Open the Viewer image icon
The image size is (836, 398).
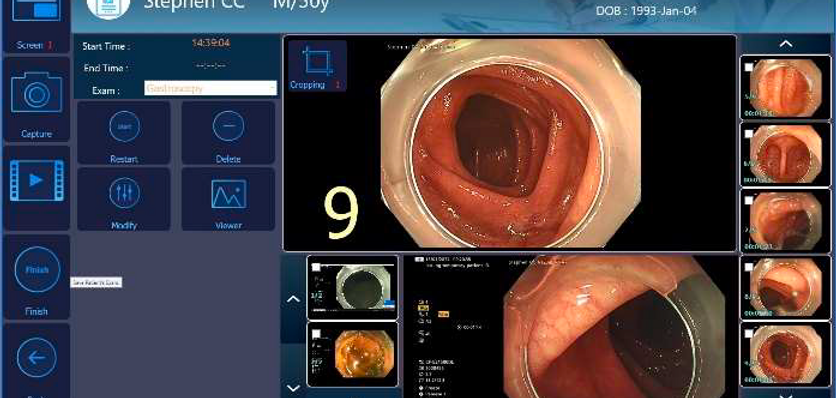tap(228, 199)
